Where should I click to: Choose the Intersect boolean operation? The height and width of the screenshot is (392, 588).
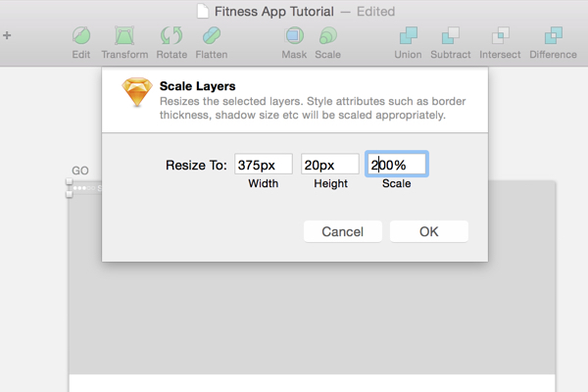pos(500,36)
